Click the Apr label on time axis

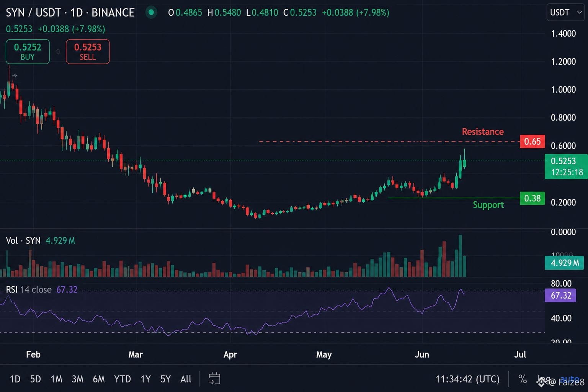coord(230,354)
